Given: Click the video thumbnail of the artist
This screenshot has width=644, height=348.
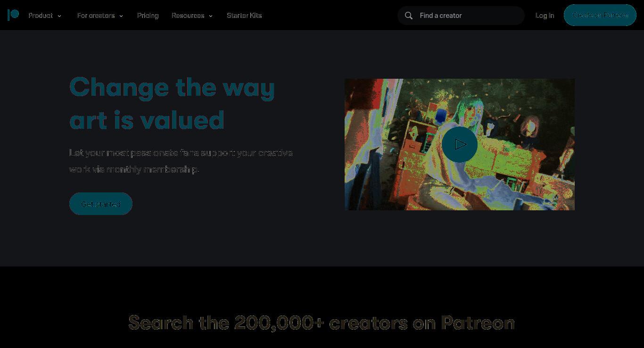Looking at the screenshot, I should (460, 144).
